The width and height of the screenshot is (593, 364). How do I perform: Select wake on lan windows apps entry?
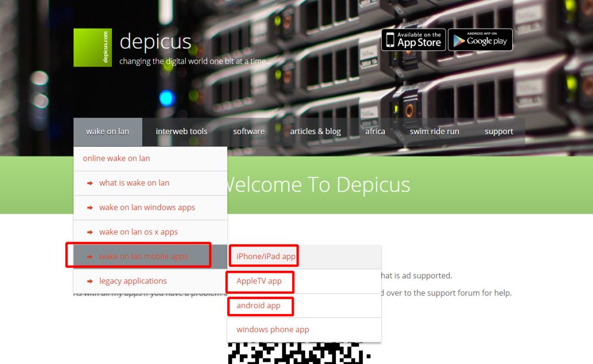pos(150,208)
